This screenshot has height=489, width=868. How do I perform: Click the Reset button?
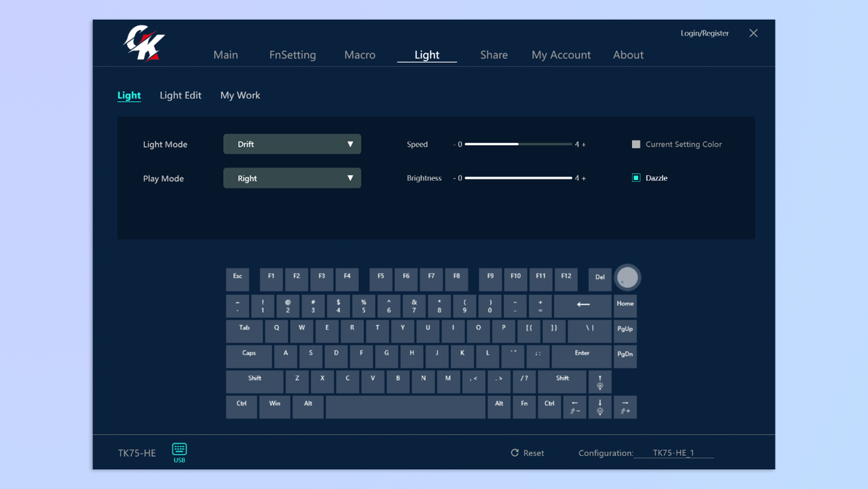(x=527, y=453)
